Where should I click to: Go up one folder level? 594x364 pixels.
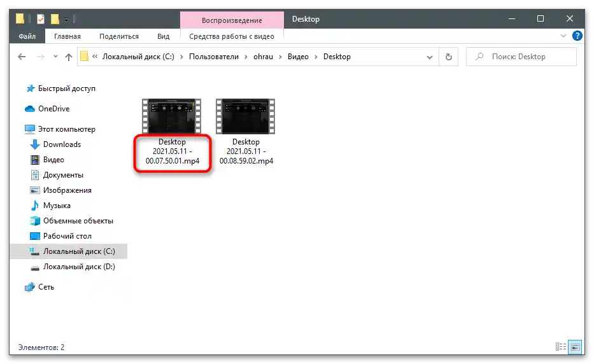tap(69, 57)
